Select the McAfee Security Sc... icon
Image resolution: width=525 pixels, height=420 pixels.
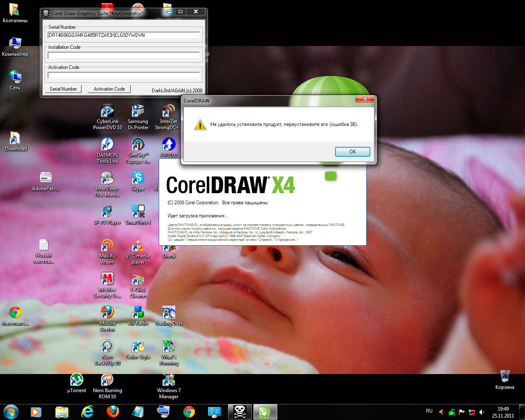(x=107, y=285)
